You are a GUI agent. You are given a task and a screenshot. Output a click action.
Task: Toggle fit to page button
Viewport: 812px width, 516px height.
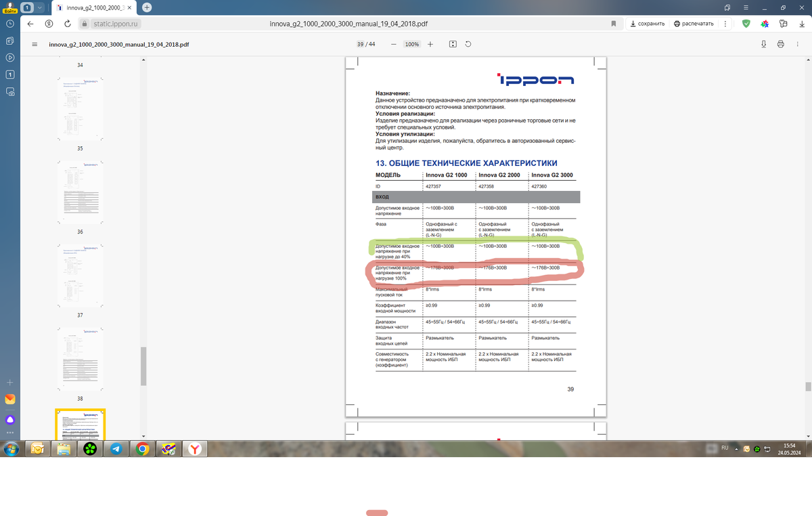(x=453, y=44)
